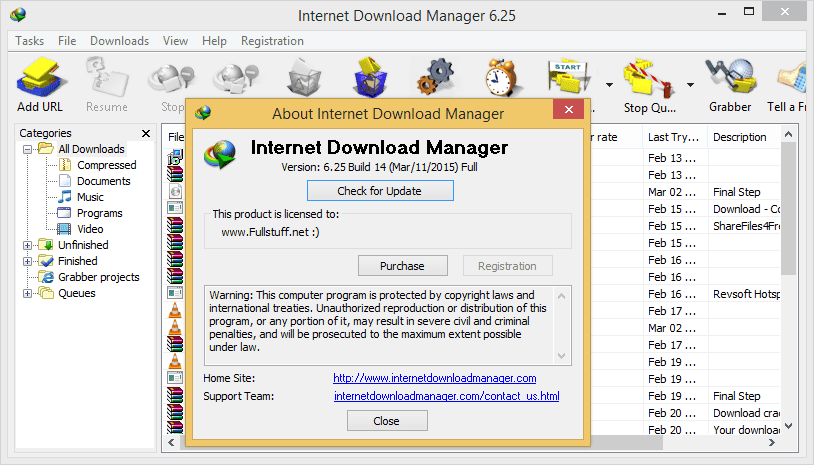Image resolution: width=814 pixels, height=465 pixels.
Task: Open the Registration menu
Action: pyautogui.click(x=272, y=41)
